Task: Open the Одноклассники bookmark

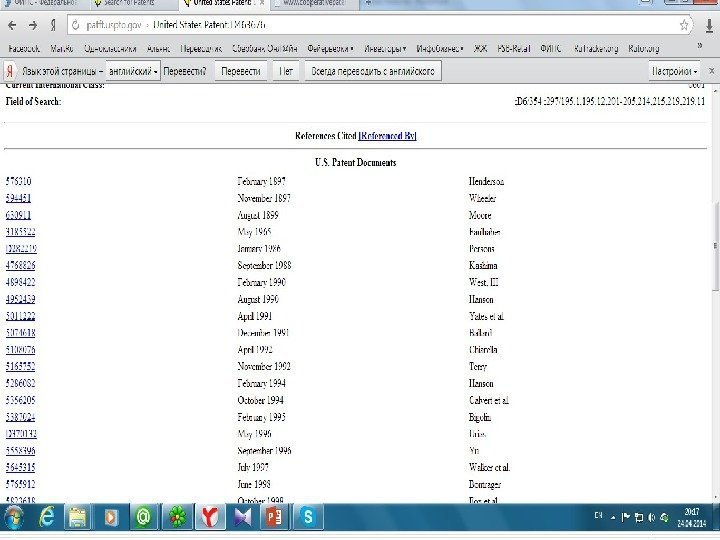Action: pos(110,48)
